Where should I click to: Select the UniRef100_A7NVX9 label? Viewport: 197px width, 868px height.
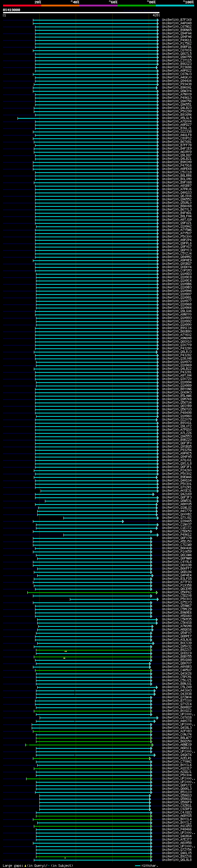click(x=176, y=94)
